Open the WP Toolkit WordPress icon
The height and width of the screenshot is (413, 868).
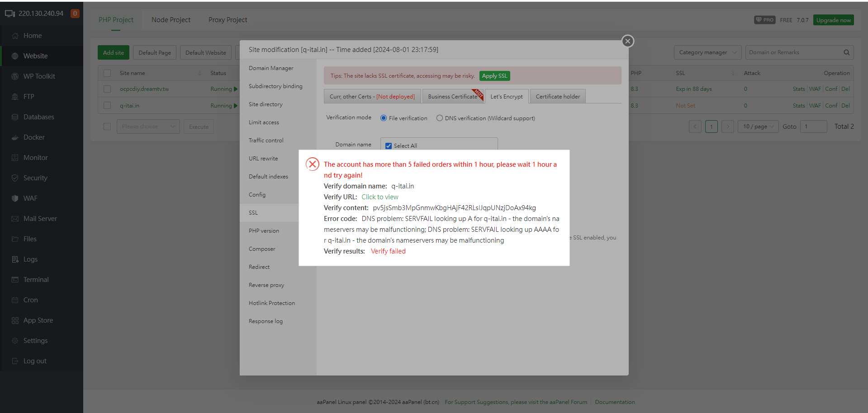coord(15,76)
